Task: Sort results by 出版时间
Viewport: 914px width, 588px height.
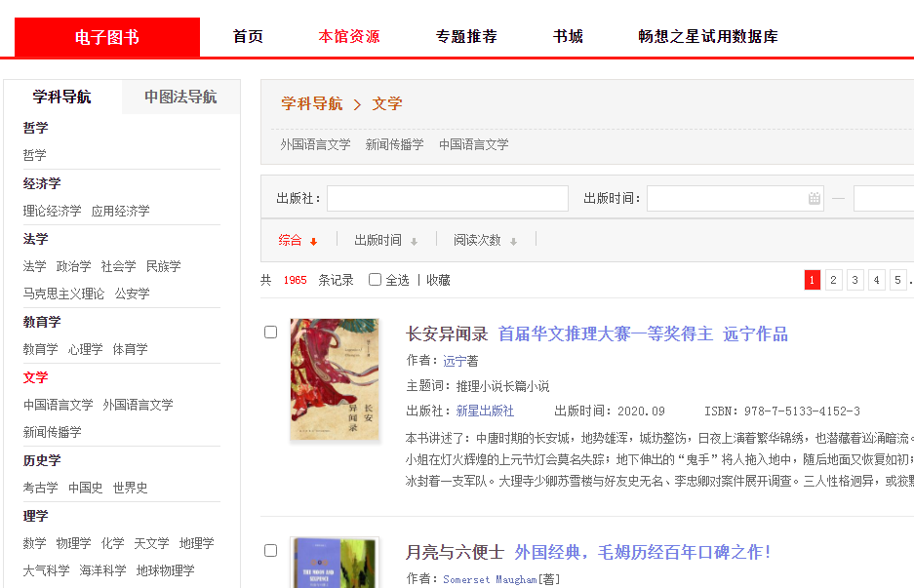Action: (378, 240)
